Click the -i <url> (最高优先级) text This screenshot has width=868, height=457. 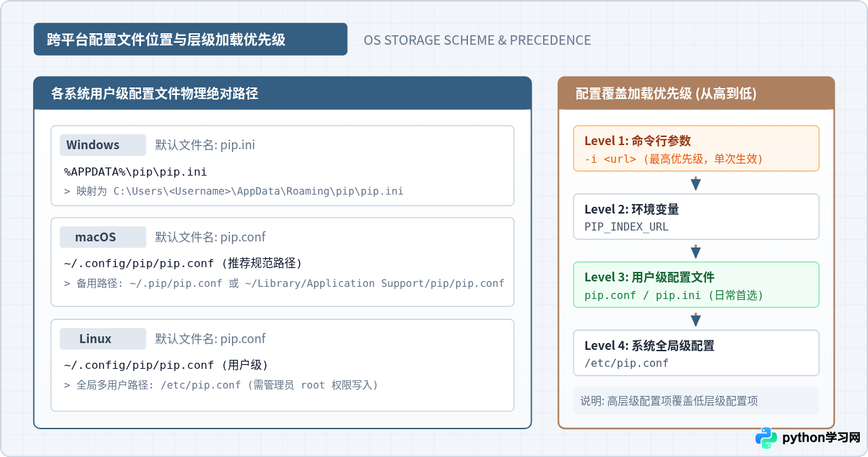673,159
